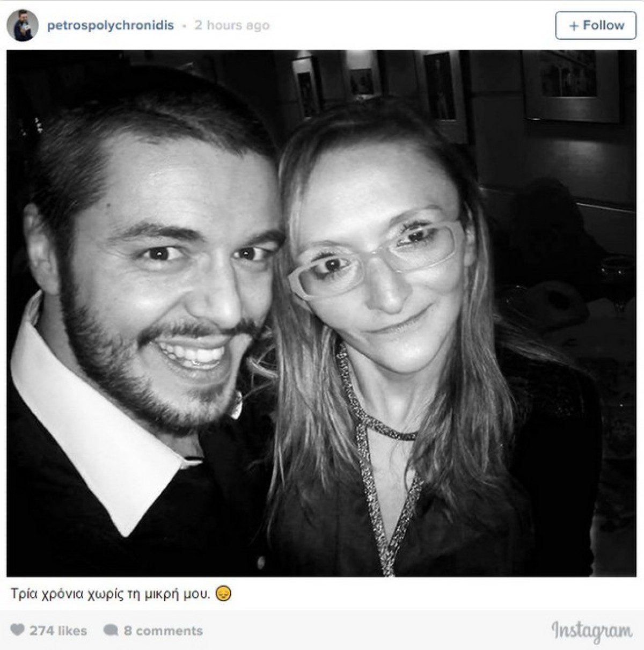Click the petrospolychronidis username link
Viewport: 644px width, 650px height.
pyautogui.click(x=111, y=25)
